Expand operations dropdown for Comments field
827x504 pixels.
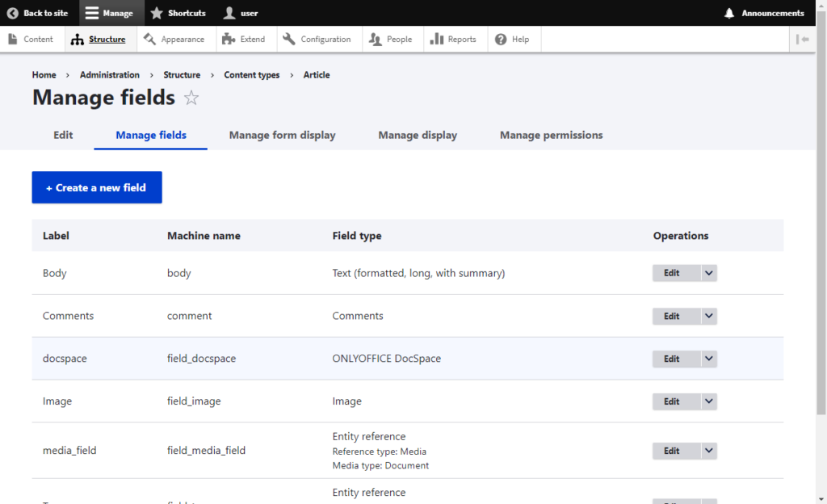[x=708, y=316]
